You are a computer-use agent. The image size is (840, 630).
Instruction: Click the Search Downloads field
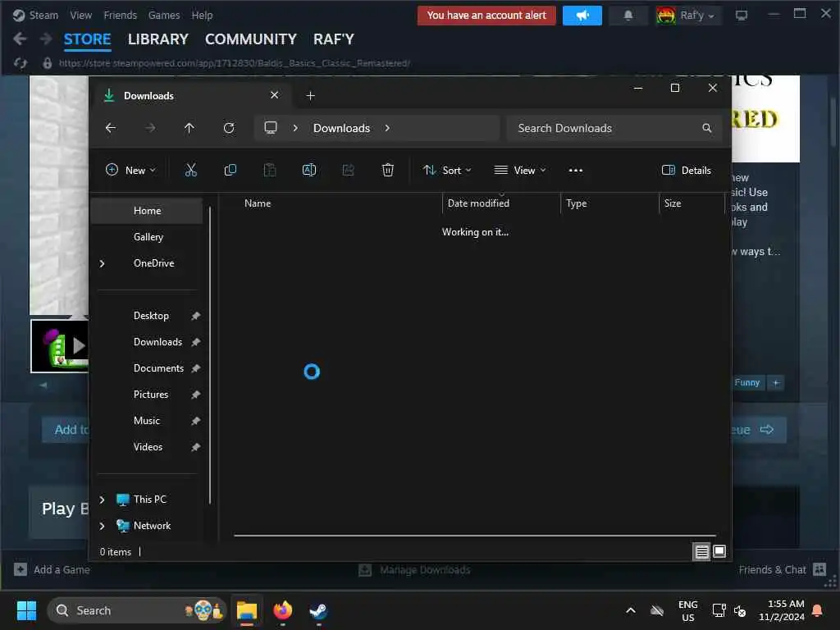[614, 128]
